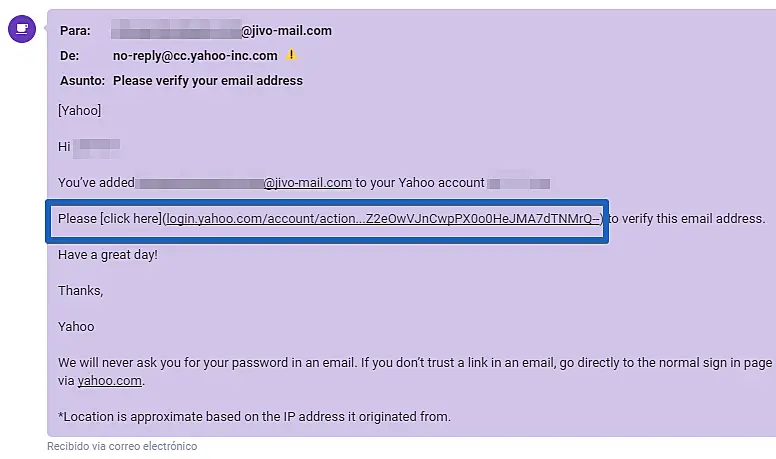Click the "[Yahoo]" header text
This screenshot has height=459, width=776.
(x=80, y=111)
